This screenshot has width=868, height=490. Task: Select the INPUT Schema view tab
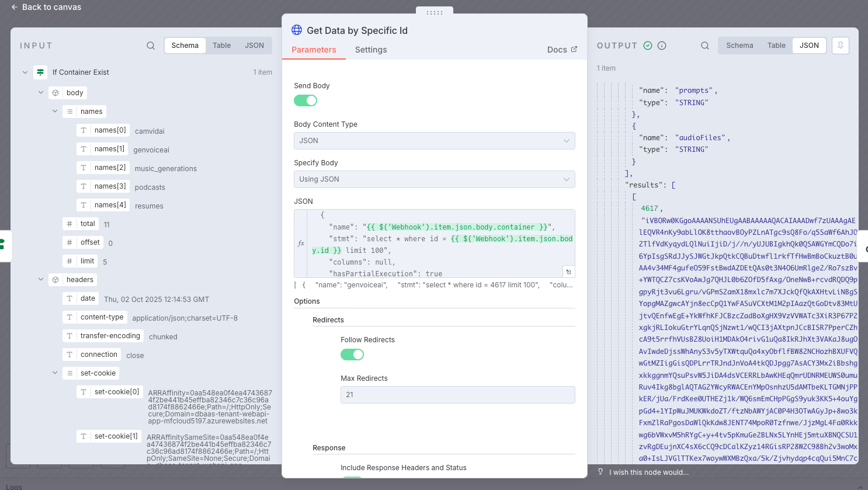185,46
